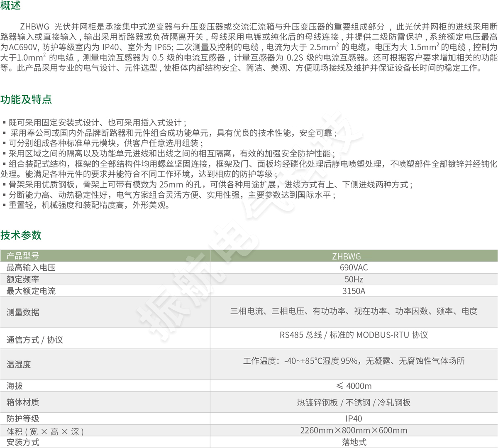
Task: Select the 3150A rated current value
Action: tap(354, 291)
